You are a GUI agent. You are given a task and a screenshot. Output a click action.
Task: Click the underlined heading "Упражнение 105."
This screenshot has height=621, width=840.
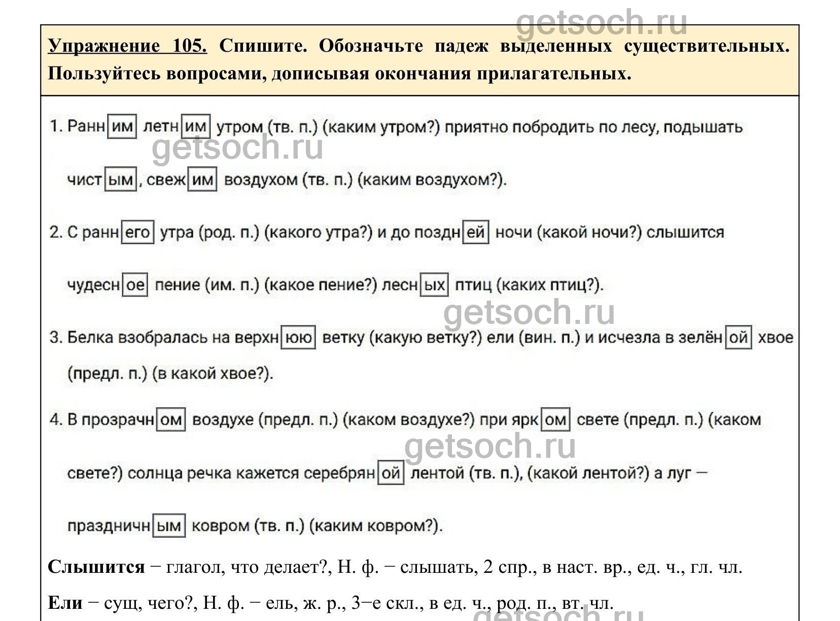click(127, 46)
